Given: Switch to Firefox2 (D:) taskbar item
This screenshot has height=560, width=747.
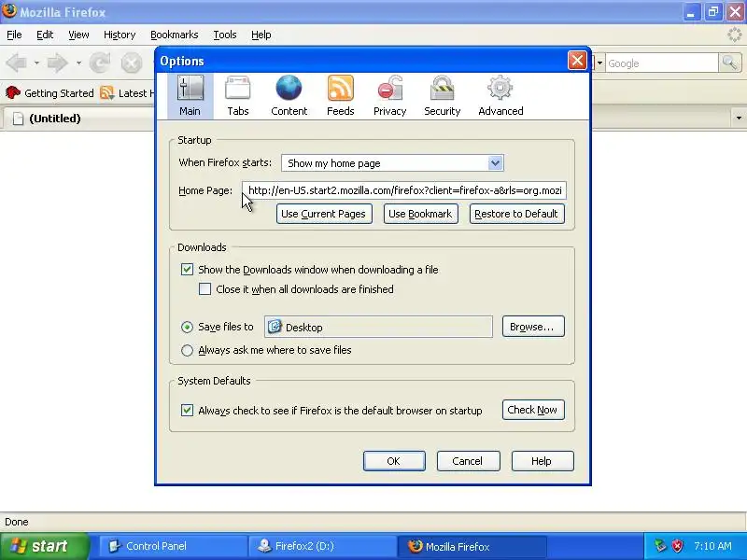Looking at the screenshot, I should tap(323, 546).
